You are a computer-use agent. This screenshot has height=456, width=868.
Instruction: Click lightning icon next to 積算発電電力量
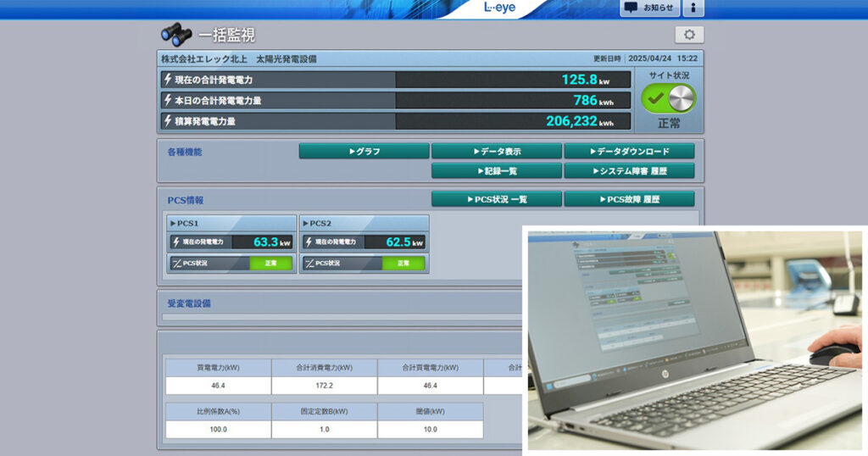(x=168, y=121)
